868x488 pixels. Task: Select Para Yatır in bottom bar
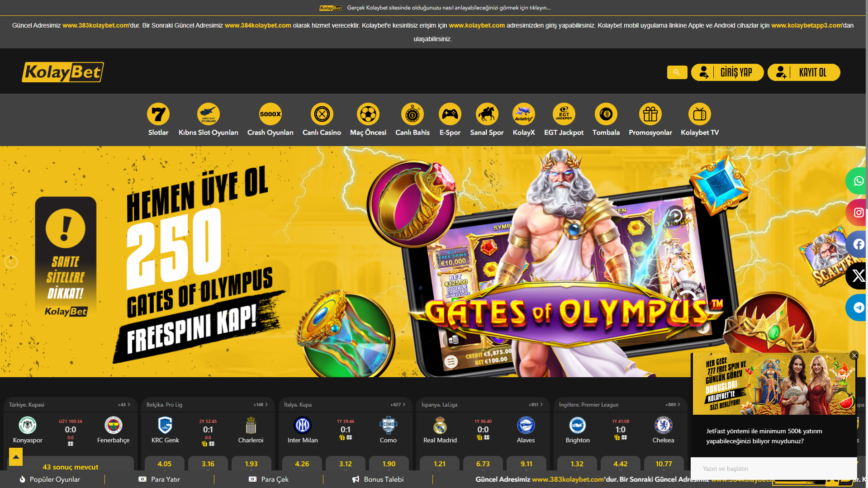tap(159, 479)
